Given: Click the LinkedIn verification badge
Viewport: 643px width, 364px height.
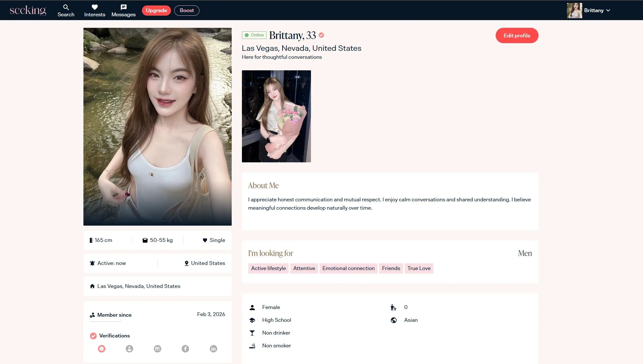Looking at the screenshot, I should point(213,349).
